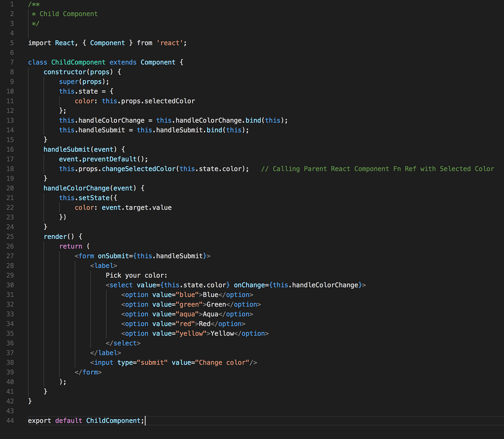504x439 pixels.
Task: Click the form onSubmit attribute
Action: tap(113, 256)
